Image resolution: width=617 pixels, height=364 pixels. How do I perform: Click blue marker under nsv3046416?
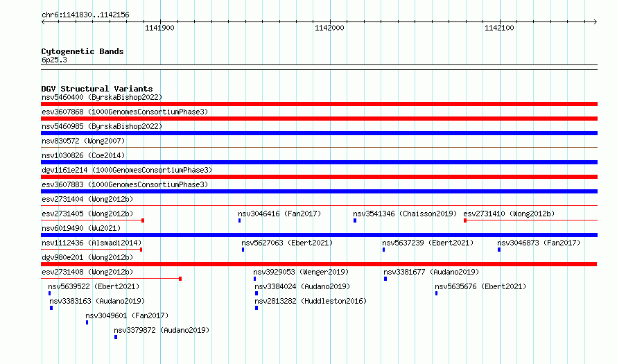click(x=239, y=220)
